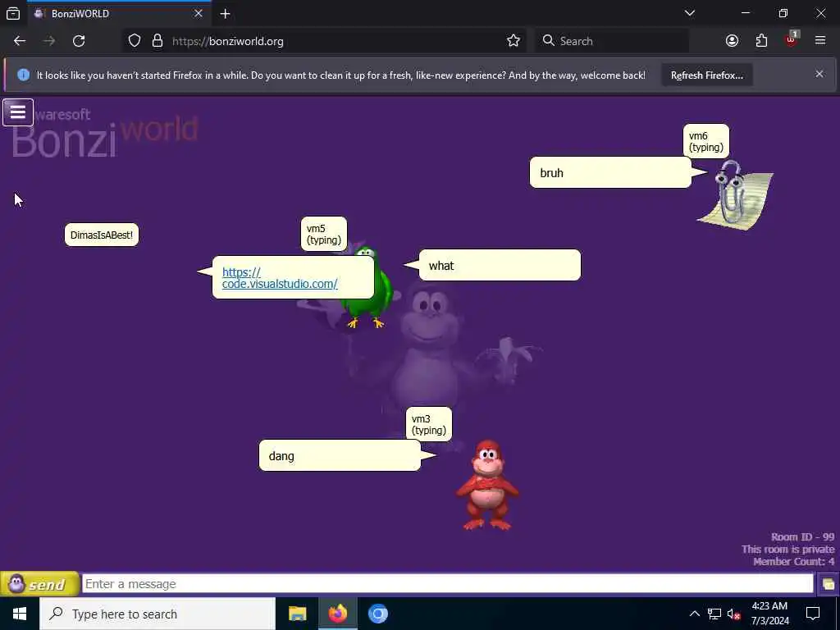Open the Firefox application menu

coord(820,41)
